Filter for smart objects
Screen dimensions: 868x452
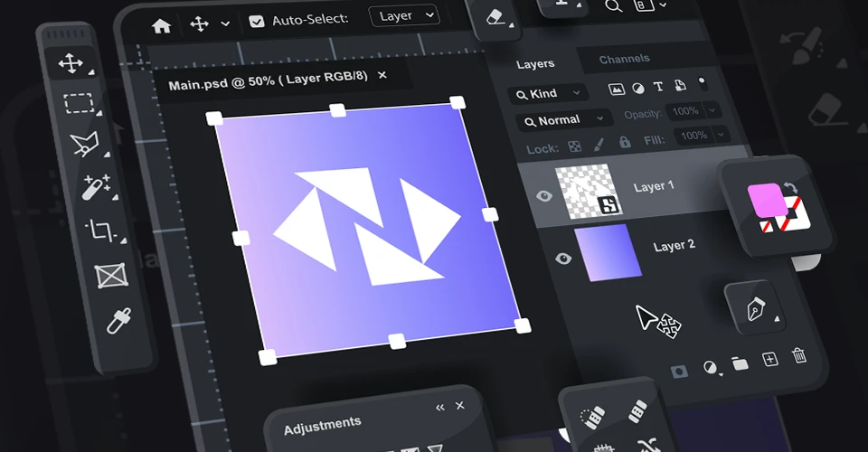coord(680,85)
